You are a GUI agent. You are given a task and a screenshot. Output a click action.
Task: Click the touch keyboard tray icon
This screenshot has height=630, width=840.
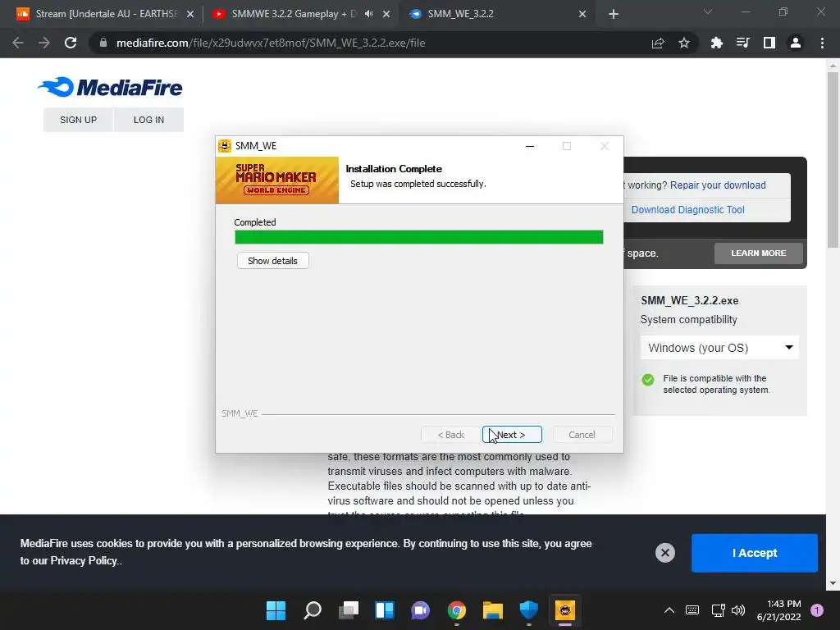[x=692, y=610]
